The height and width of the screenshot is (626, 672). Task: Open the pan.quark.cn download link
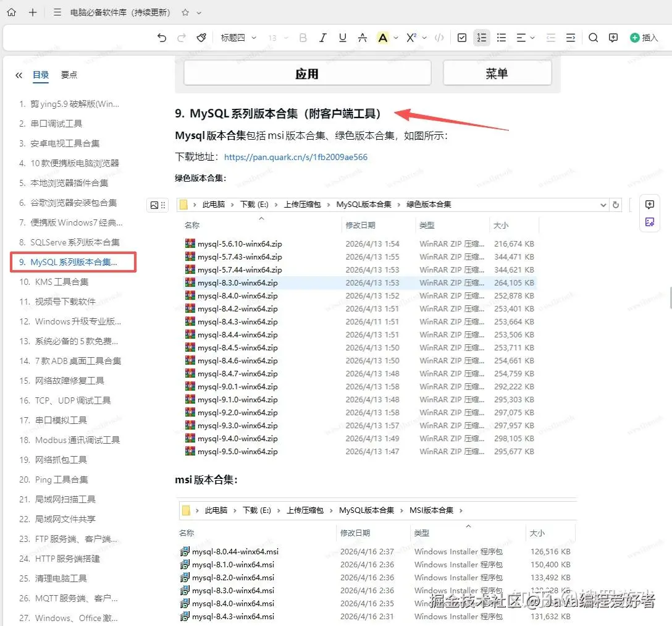296,157
